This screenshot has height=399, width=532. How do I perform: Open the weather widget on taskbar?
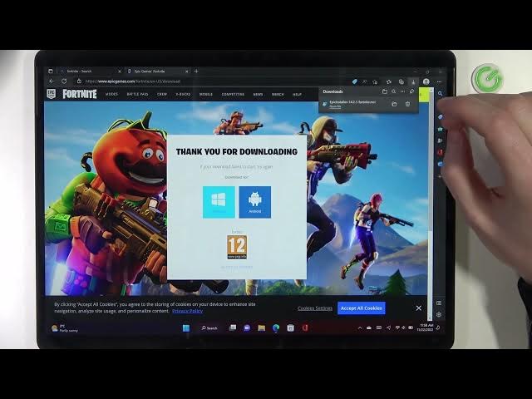(x=65, y=328)
